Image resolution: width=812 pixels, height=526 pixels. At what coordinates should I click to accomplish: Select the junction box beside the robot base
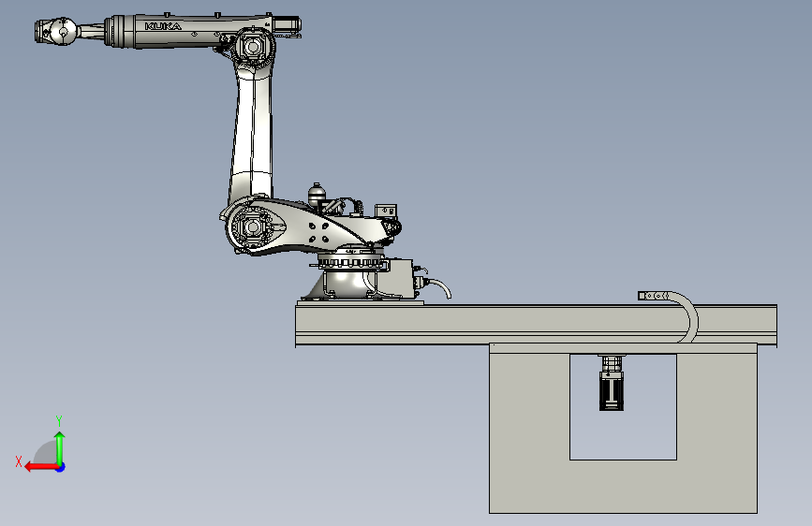pos(400,279)
